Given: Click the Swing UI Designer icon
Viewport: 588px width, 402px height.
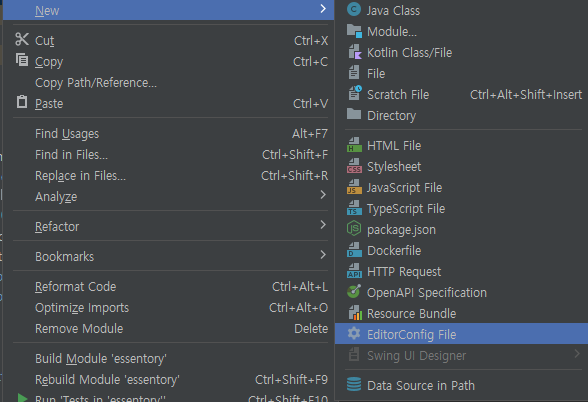Looking at the screenshot, I should (x=354, y=354).
